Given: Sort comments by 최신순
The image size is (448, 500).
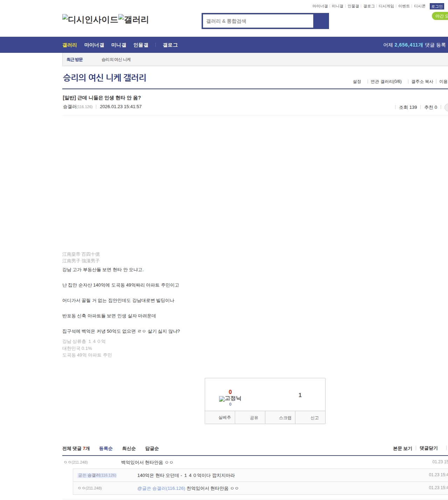Looking at the screenshot, I should click(x=129, y=448).
